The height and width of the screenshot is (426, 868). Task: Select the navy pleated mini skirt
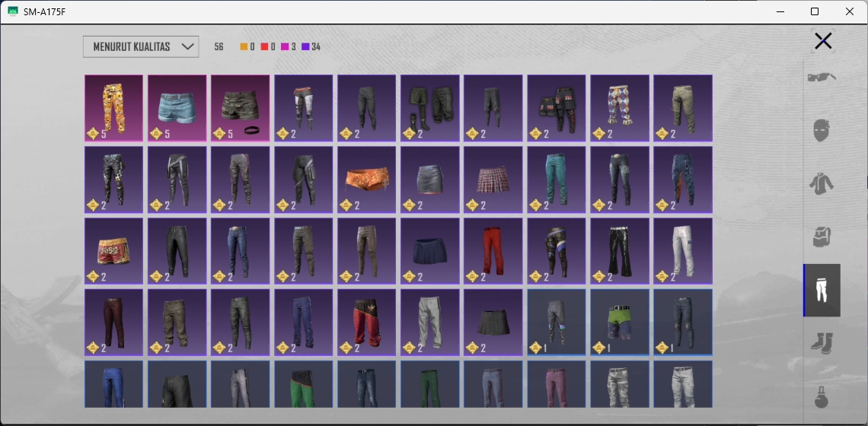[429, 251]
